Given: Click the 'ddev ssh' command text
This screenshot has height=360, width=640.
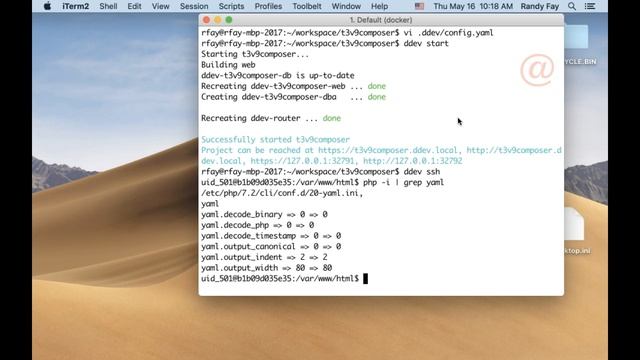Looking at the screenshot, I should tap(422, 171).
